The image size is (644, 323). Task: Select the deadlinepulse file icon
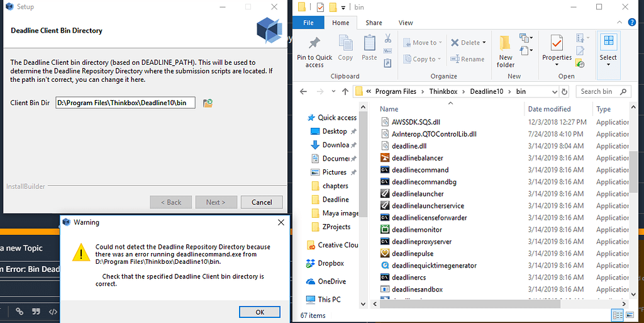386,254
